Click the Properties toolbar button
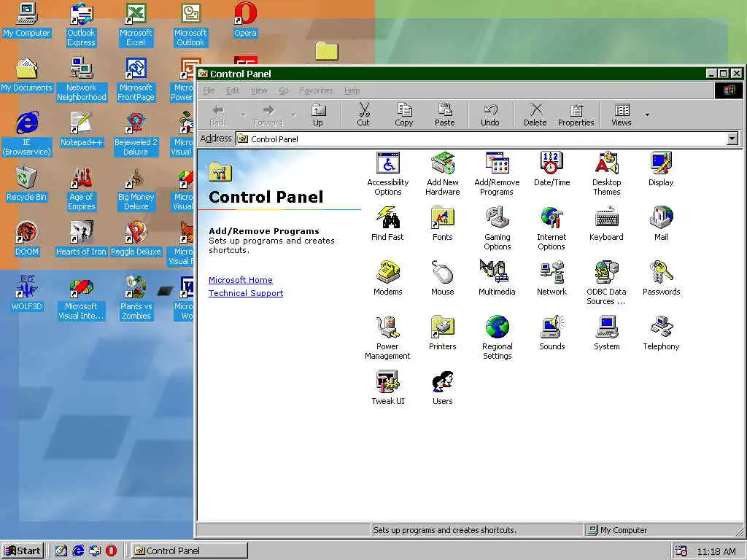Screen dimensions: 747x560 tap(576, 114)
